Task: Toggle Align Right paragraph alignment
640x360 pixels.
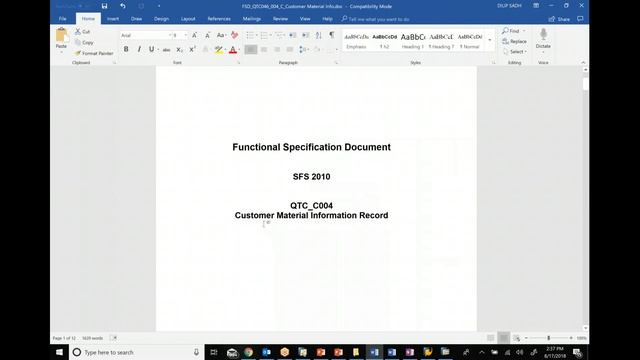Action: click(x=277, y=49)
